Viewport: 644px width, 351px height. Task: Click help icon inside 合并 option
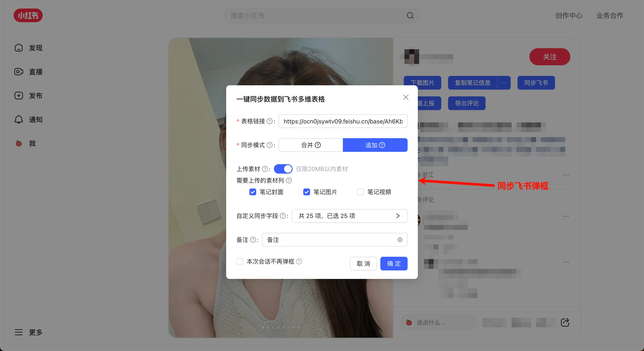click(318, 145)
